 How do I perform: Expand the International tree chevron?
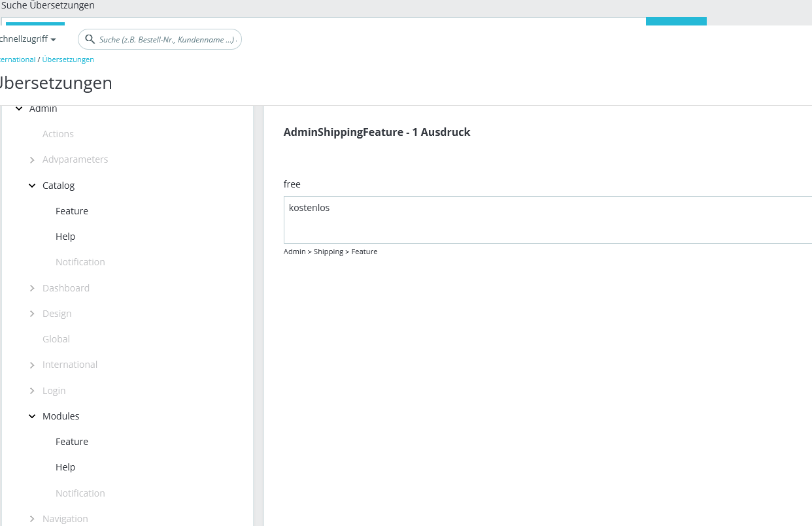(x=32, y=365)
